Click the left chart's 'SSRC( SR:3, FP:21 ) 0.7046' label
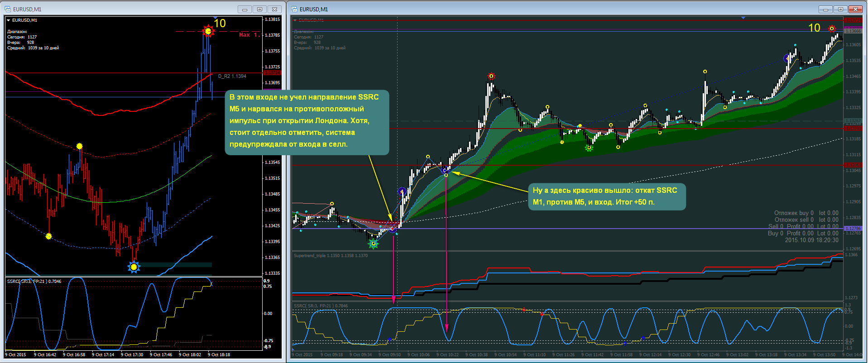Image resolution: width=868 pixels, height=363 pixels. (34, 282)
